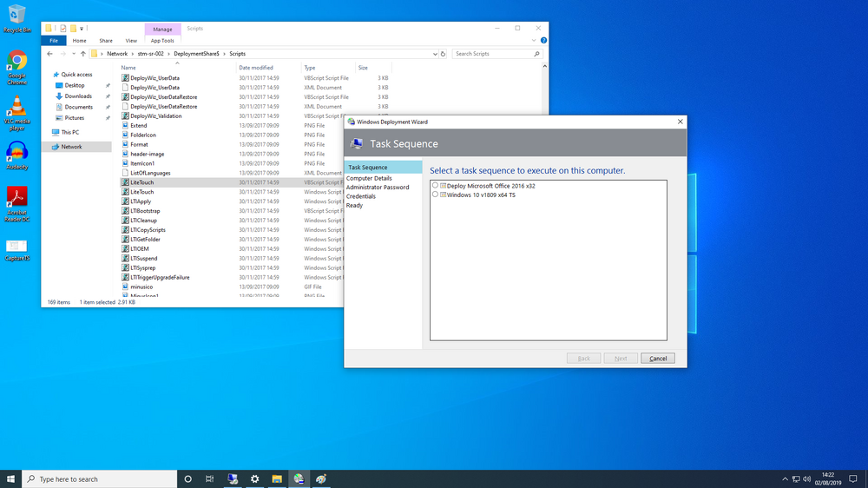Open the Audacity desktop shortcut

pyautogui.click(x=17, y=155)
